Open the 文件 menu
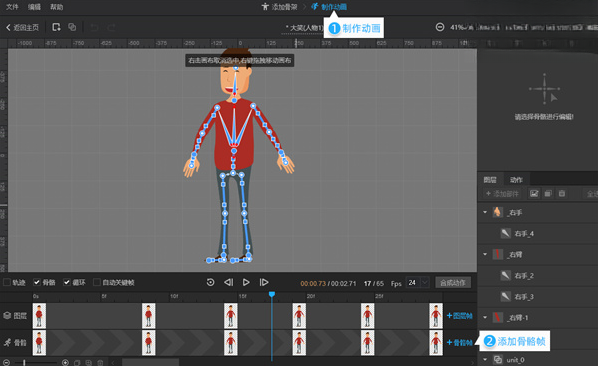The width and height of the screenshot is (598, 366). click(12, 6)
